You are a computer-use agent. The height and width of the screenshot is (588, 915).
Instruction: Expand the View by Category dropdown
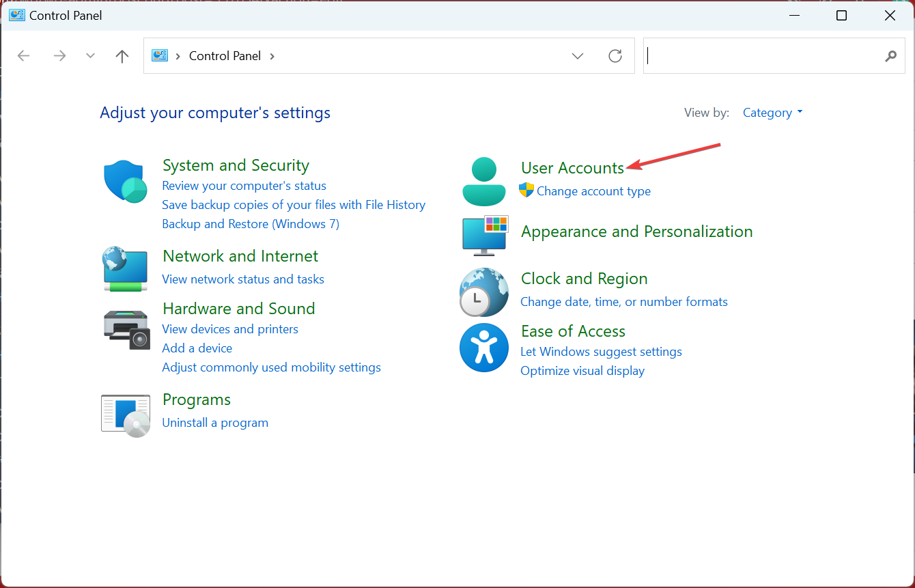point(772,113)
